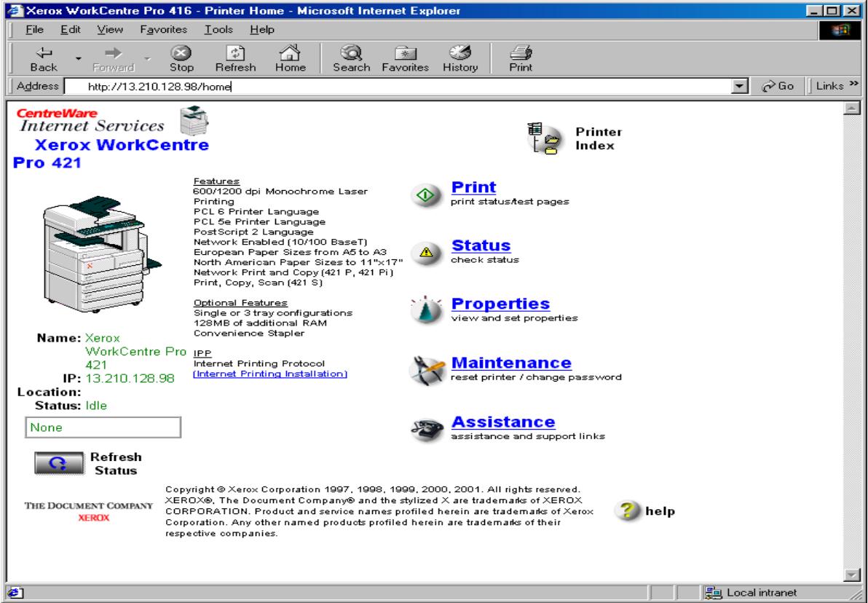Click the small printer icon beside Internet Services

(x=194, y=120)
